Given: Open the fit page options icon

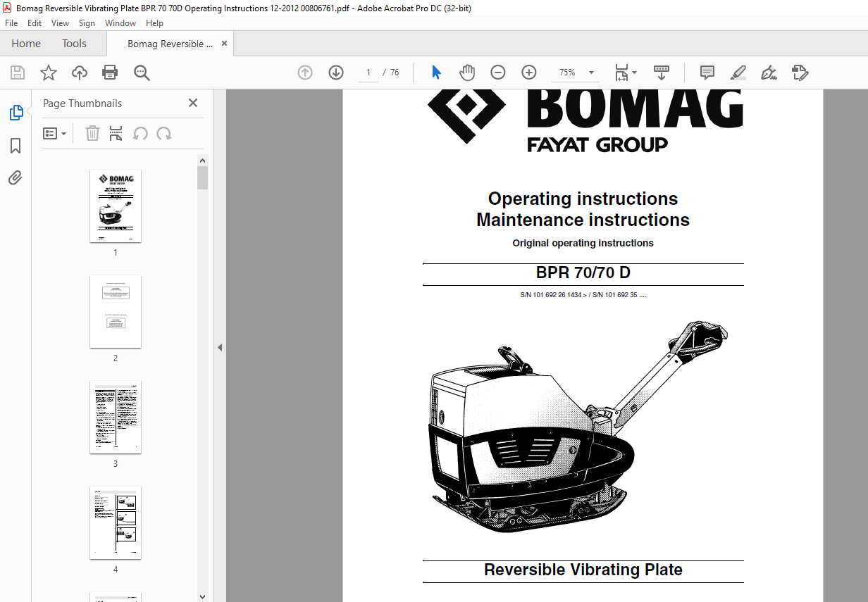Looking at the screenshot, I should click(625, 73).
